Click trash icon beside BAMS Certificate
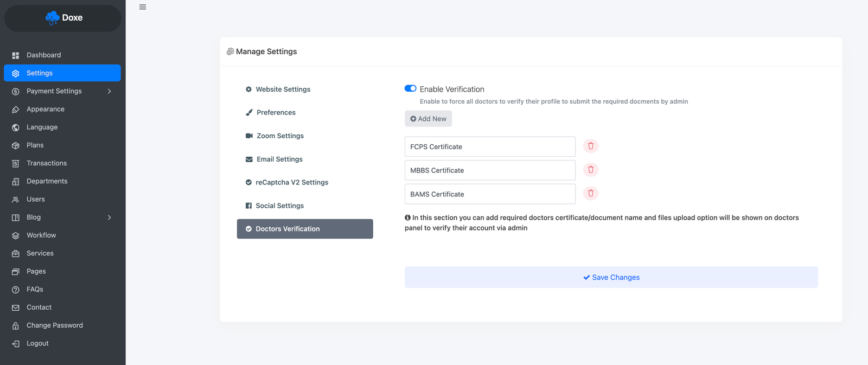This screenshot has width=868, height=365. pyautogui.click(x=591, y=193)
